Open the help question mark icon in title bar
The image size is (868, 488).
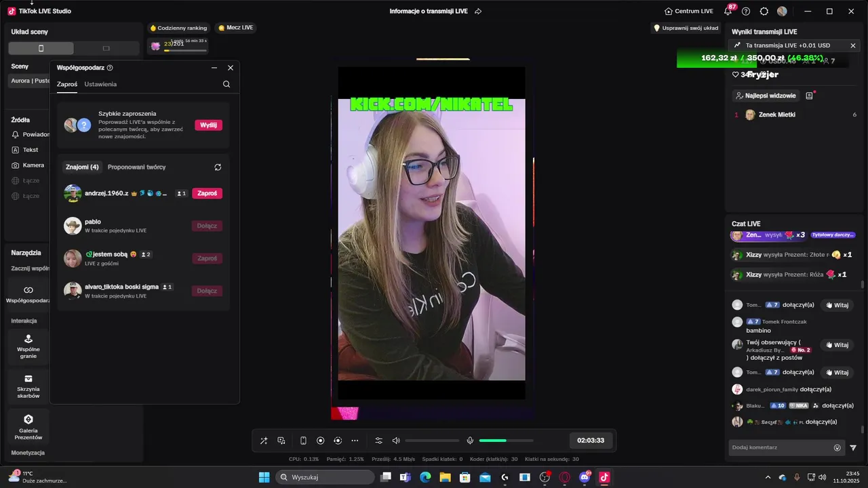pos(746,12)
